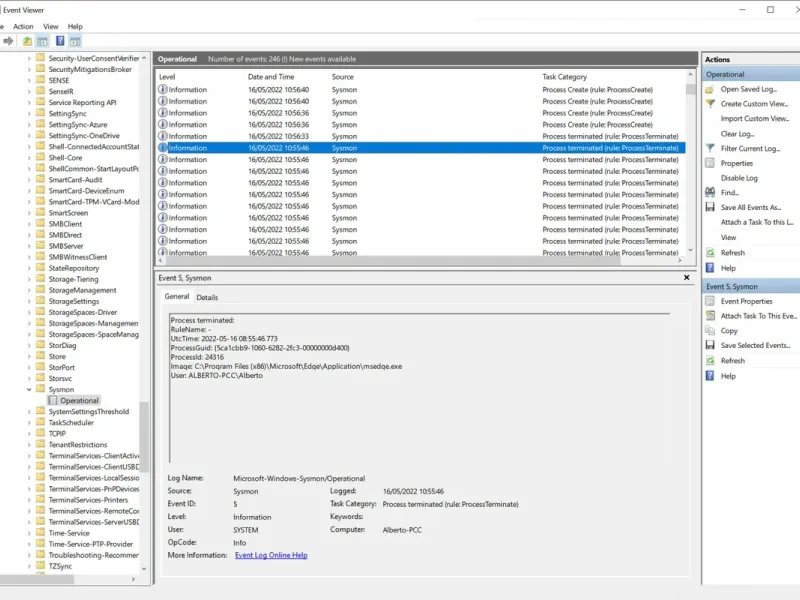Viewport: 800px width, 600px height.
Task: Click the Refresh icon under Event 5, Sysmon
Action: (x=710, y=361)
